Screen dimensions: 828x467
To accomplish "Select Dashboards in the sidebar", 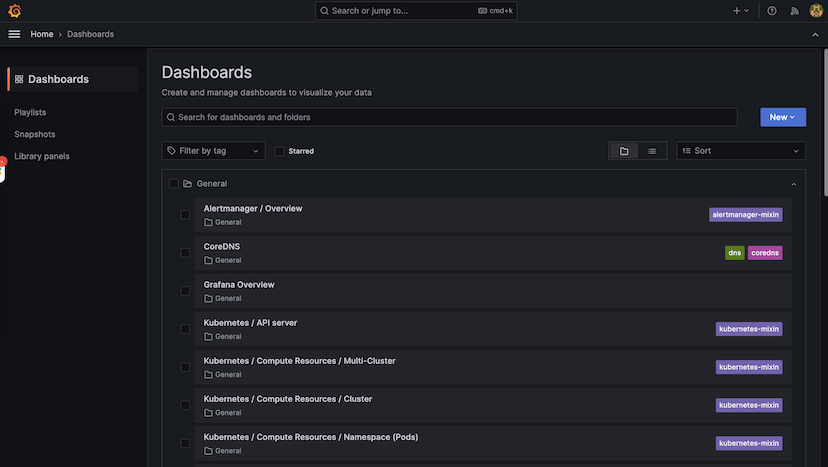I will tap(73, 79).
